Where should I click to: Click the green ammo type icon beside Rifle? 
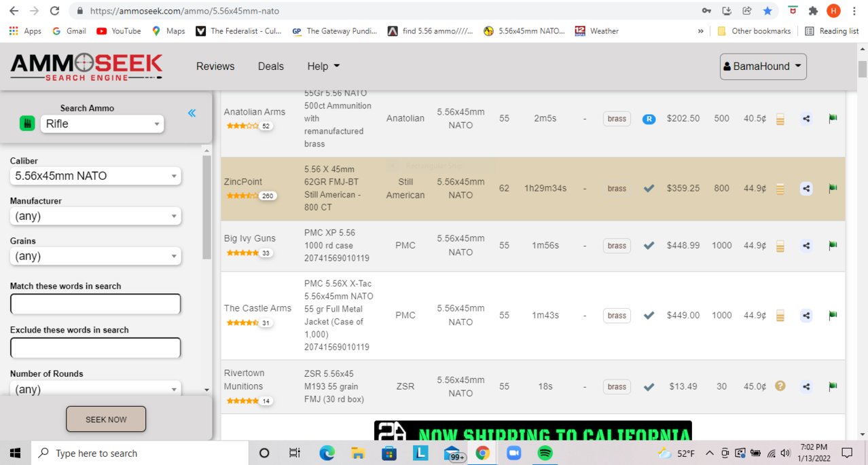click(27, 124)
